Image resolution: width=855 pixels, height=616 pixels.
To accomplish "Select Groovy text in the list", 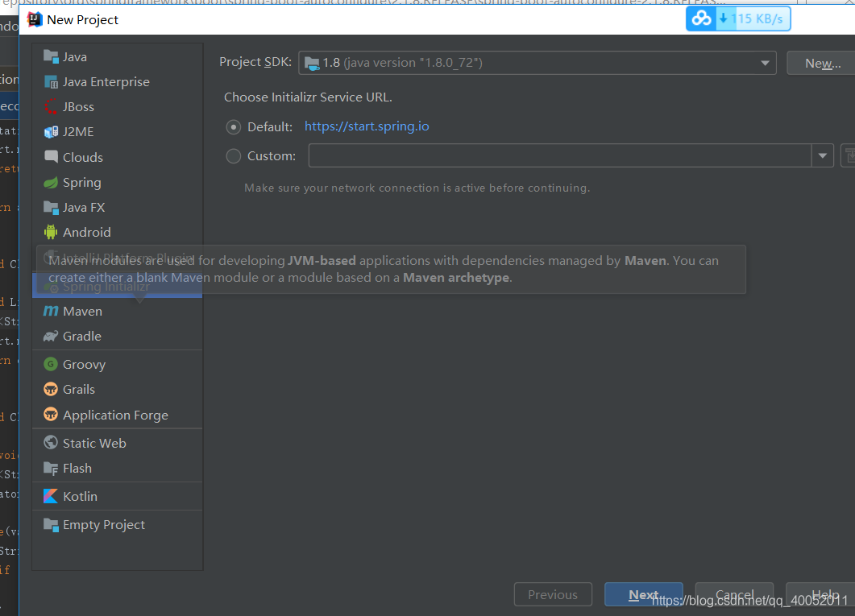I will [84, 364].
